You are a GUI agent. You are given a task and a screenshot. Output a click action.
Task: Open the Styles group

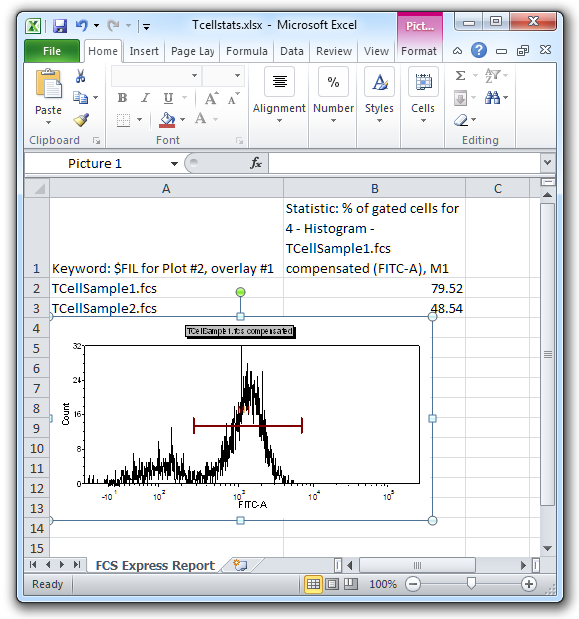pos(379,95)
